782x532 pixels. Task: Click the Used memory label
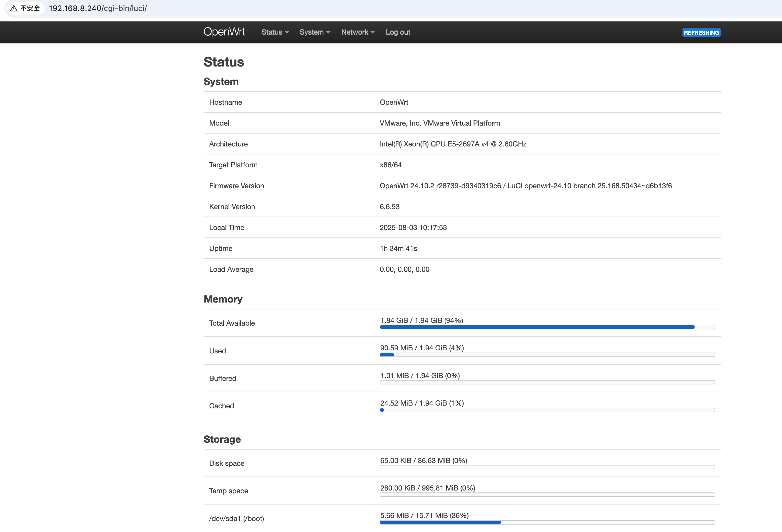click(217, 351)
